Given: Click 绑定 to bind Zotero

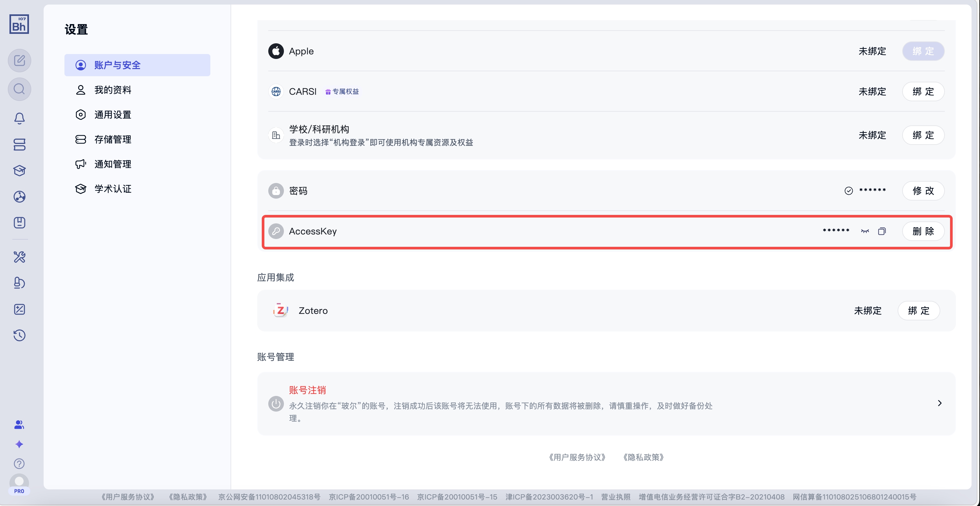Looking at the screenshot, I should point(919,310).
